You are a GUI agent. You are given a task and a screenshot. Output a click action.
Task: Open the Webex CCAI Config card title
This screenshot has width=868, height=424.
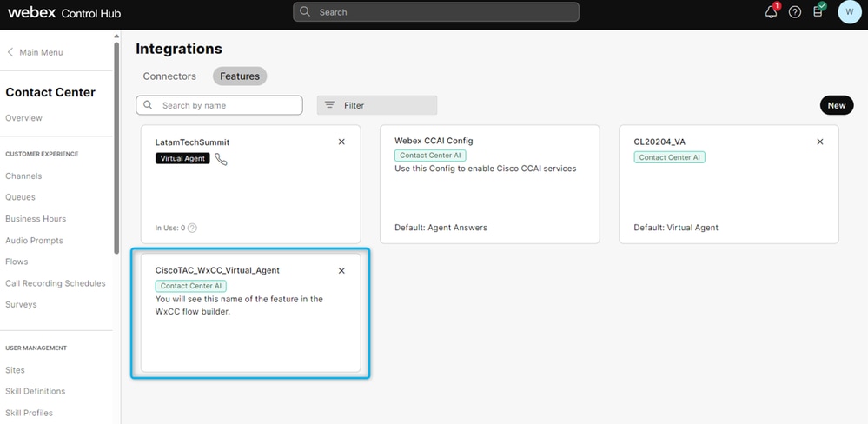click(434, 141)
